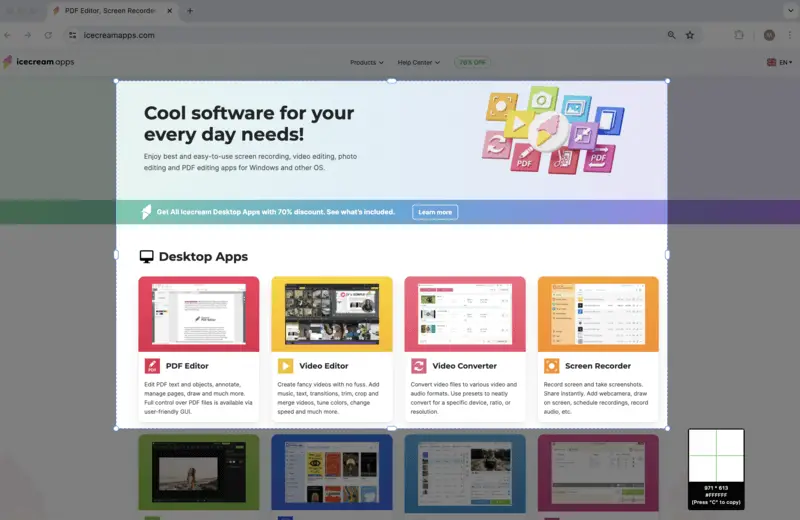Click the Video Converter screenshot thumbnail
The height and width of the screenshot is (520, 800).
465,314
